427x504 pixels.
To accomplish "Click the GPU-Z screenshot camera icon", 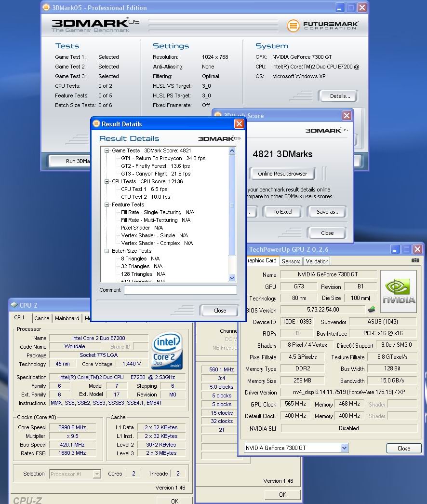I will coord(415,260).
